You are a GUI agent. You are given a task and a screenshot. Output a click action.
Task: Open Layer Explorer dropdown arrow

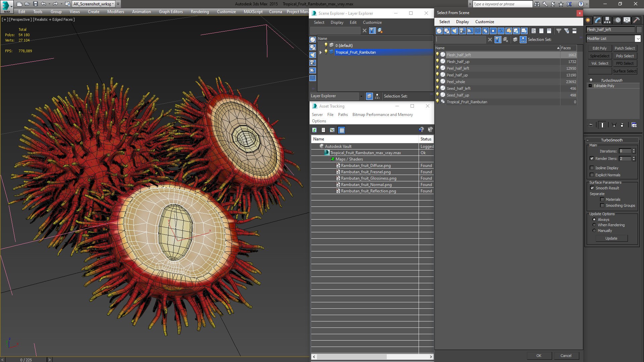pyautogui.click(x=361, y=96)
